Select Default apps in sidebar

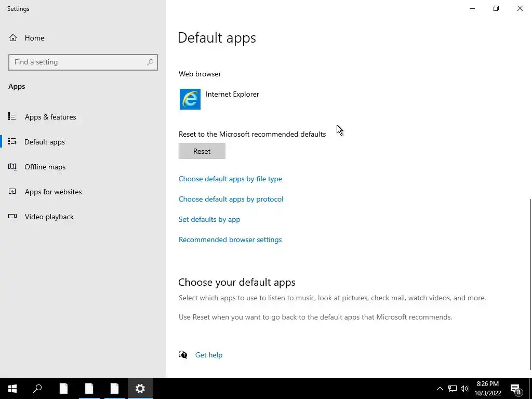click(x=45, y=142)
